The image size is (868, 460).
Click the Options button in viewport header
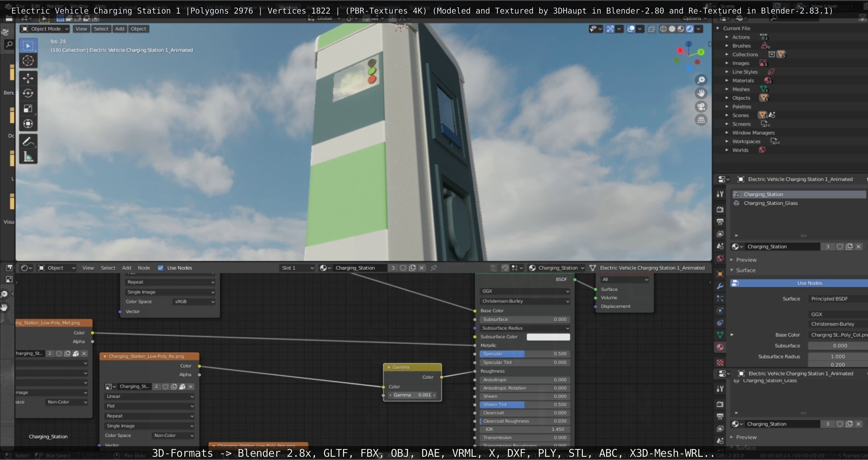(695, 18)
